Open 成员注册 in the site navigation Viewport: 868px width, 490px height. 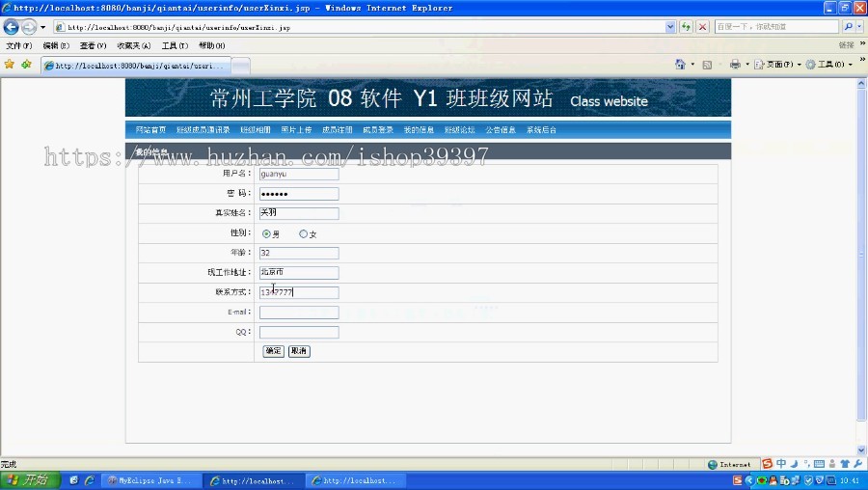pyautogui.click(x=338, y=129)
